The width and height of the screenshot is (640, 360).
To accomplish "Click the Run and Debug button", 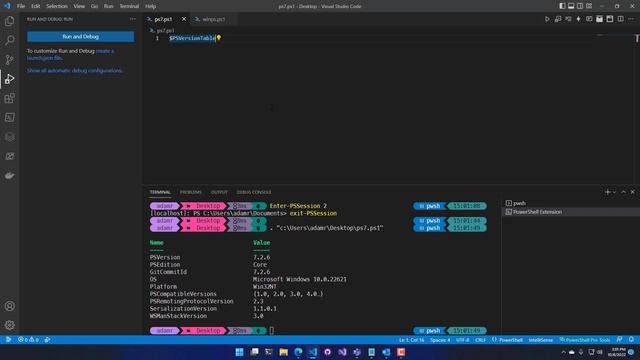I will [x=80, y=37].
